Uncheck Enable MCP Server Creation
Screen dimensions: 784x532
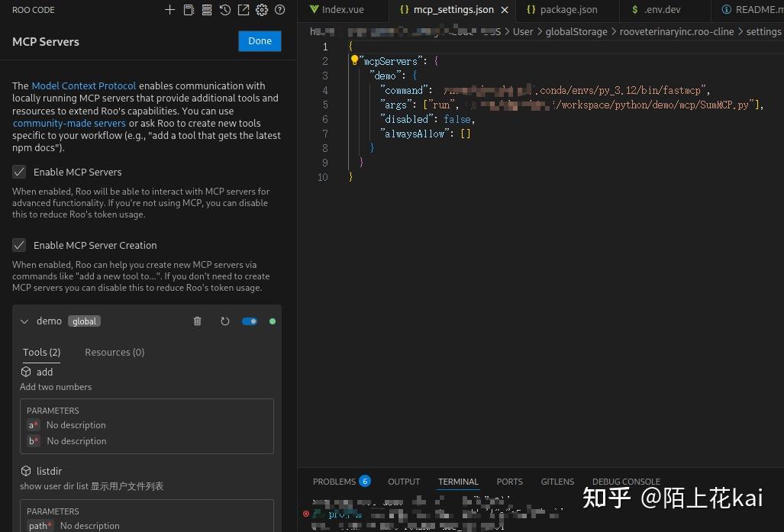click(19, 245)
